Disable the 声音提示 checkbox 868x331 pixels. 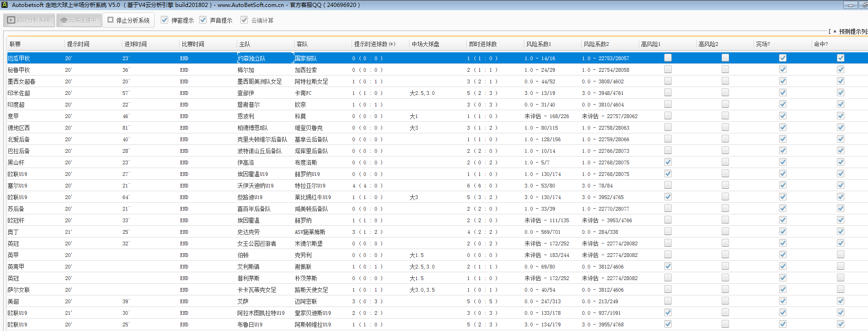click(203, 20)
